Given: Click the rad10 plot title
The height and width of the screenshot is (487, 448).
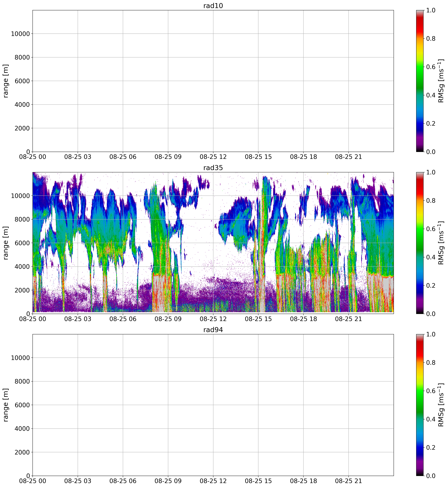Looking at the screenshot, I should point(213,6).
